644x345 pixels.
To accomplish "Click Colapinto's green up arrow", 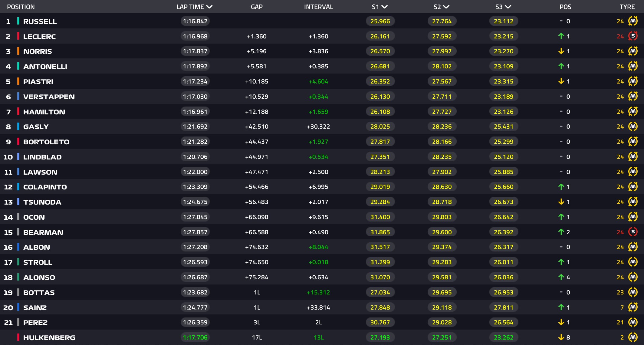I will (x=561, y=187).
